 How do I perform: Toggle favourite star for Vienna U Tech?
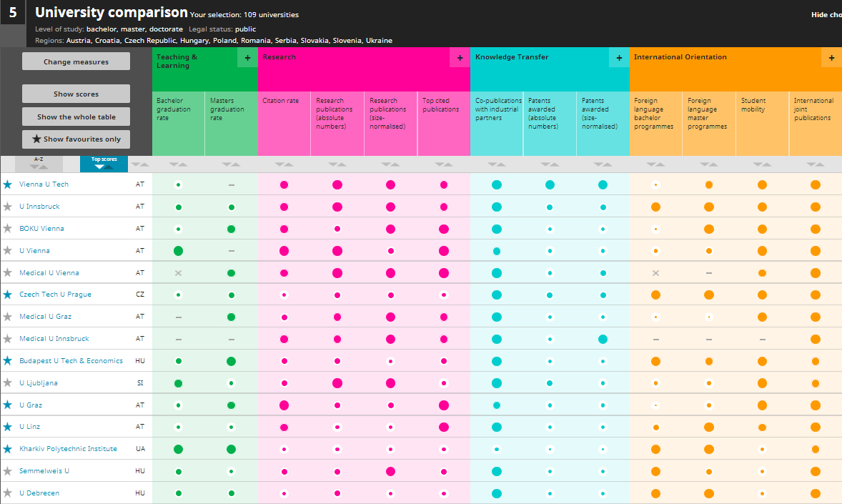point(8,184)
